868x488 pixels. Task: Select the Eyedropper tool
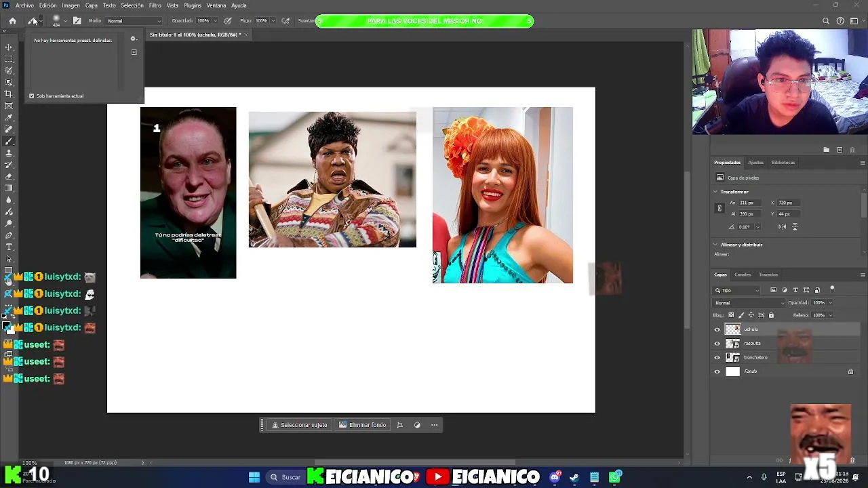tap(9, 117)
